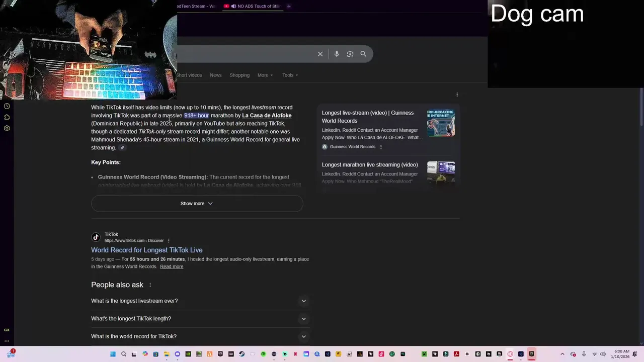Open 'World Record for Longest TikTok Live' result
Viewport: 644px width, 362px height.
(147, 250)
